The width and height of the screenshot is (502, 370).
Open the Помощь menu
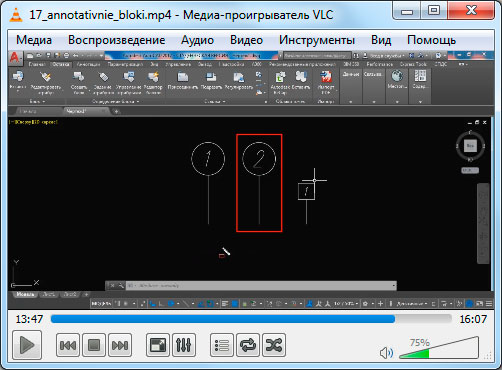(432, 40)
